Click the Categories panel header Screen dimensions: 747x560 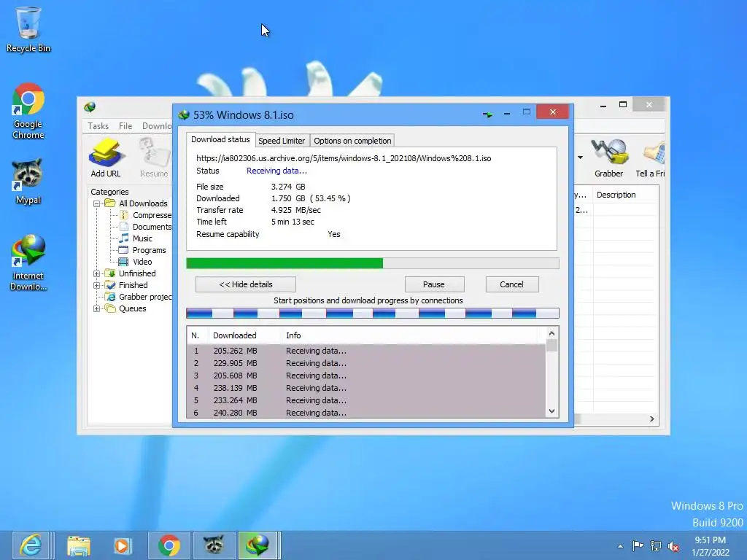109,192
